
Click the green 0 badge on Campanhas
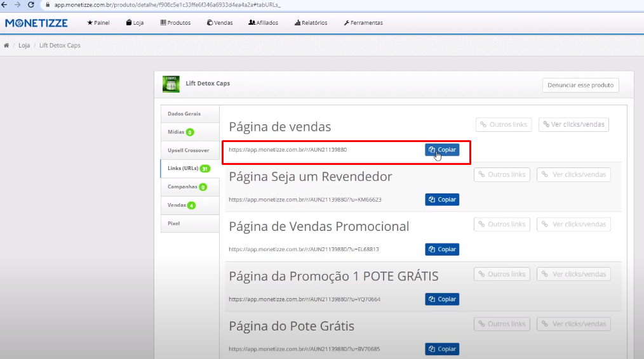203,187
